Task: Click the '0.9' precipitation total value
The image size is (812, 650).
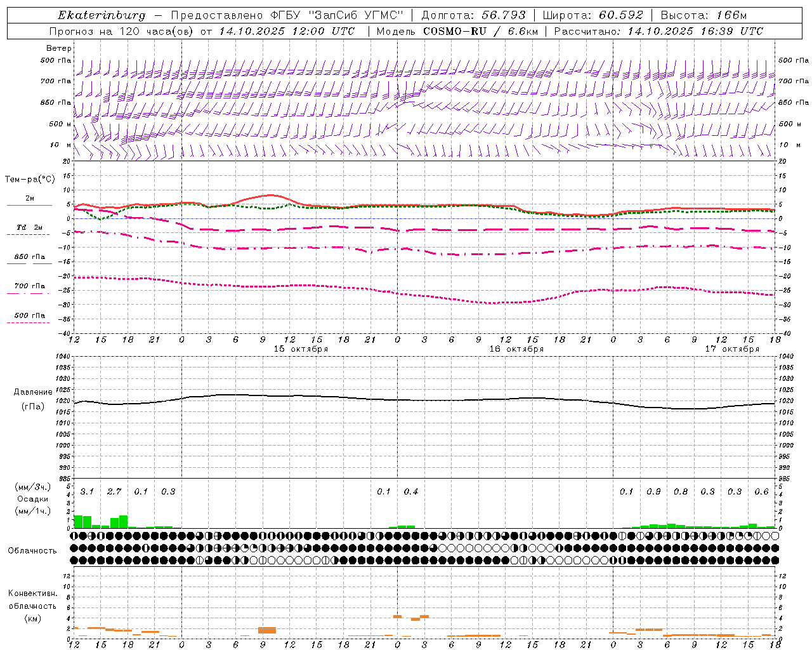Action: [x=653, y=492]
